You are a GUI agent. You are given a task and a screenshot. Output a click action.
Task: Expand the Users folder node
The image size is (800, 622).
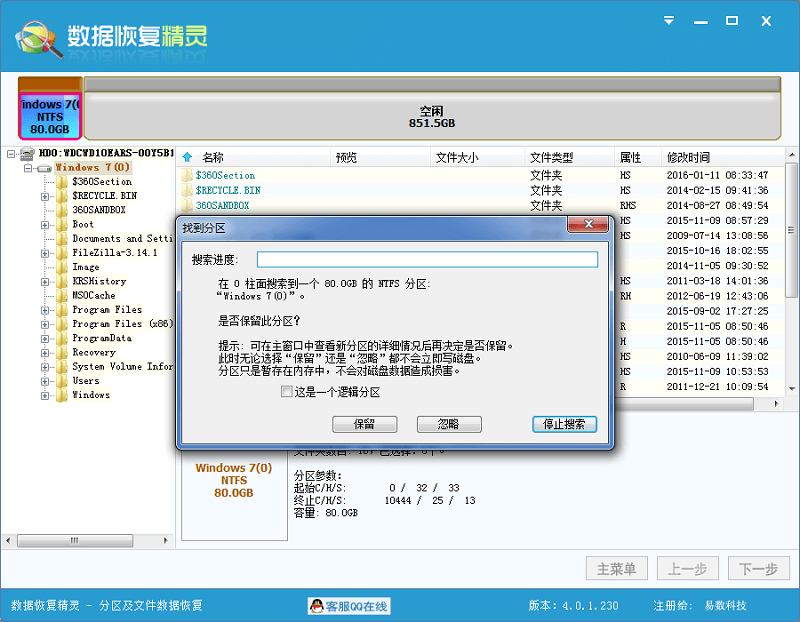pos(45,381)
